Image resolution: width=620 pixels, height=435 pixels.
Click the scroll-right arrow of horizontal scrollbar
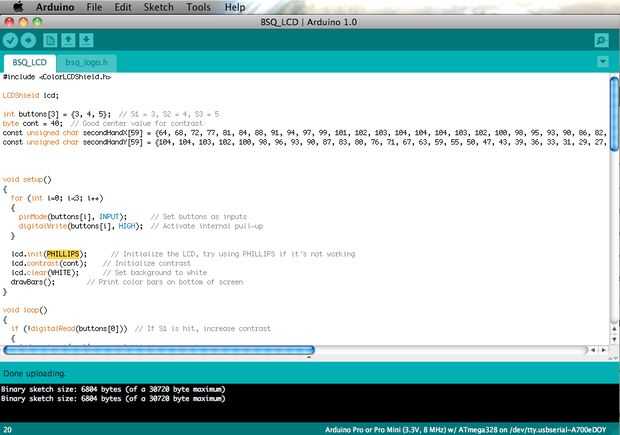[x=604, y=350]
